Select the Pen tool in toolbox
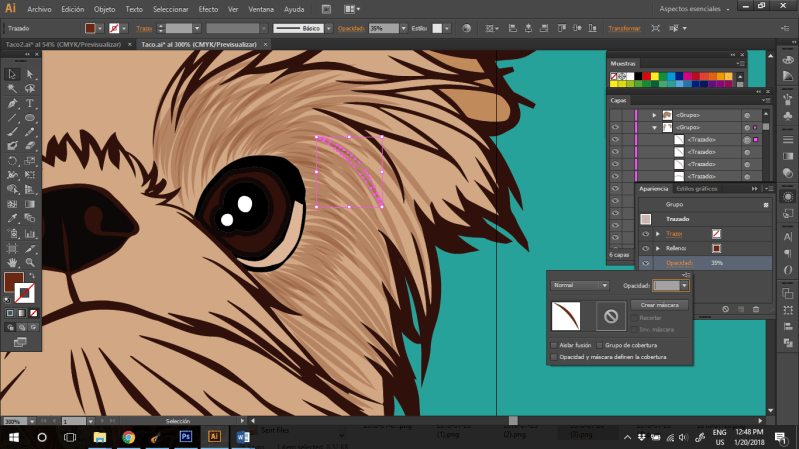 pos(12,103)
